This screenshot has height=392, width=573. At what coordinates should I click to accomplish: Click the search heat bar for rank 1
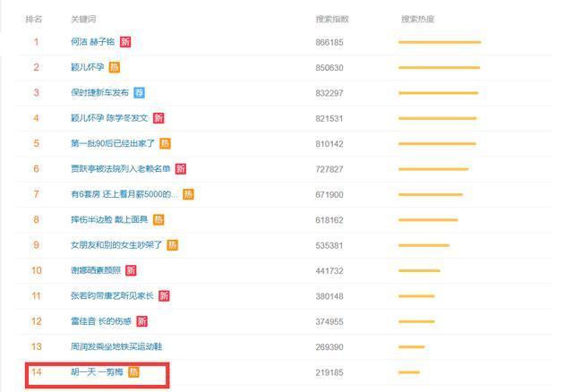pos(440,42)
